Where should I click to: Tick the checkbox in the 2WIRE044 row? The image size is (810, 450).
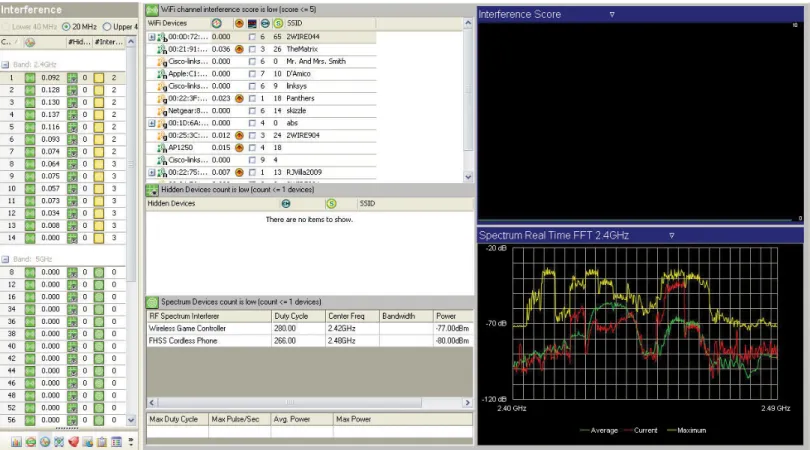(252, 37)
